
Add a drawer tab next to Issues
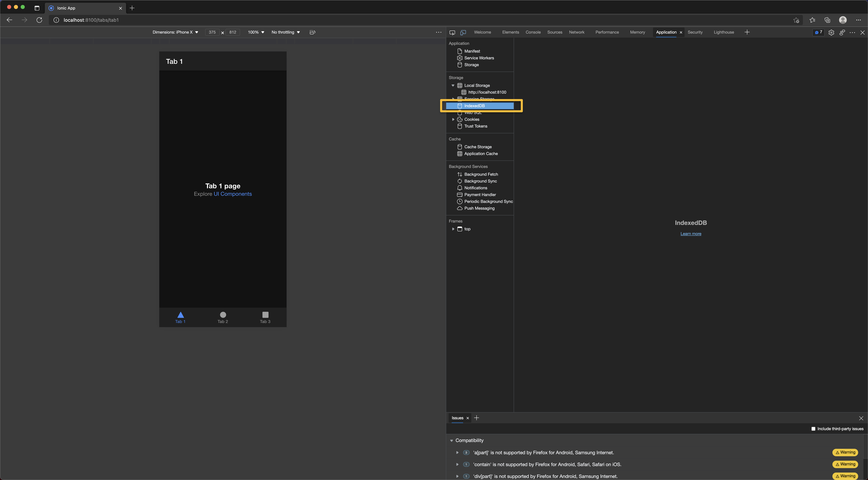476,418
